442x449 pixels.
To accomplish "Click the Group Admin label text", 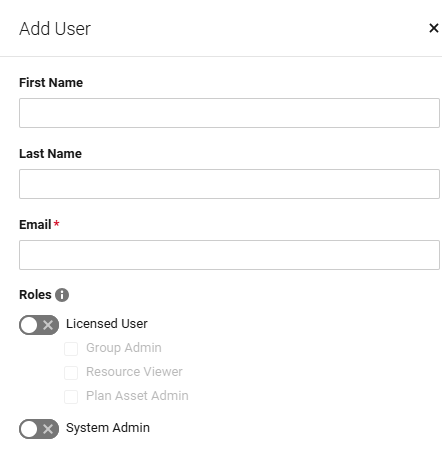I will coord(124,348).
